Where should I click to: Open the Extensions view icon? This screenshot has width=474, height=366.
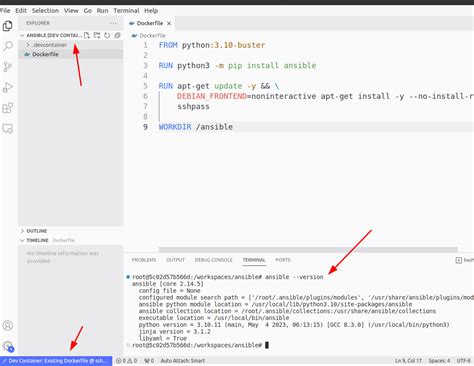click(8, 108)
